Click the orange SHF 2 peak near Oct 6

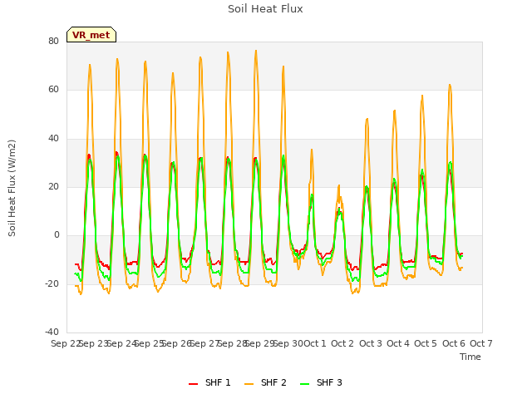[450, 85]
